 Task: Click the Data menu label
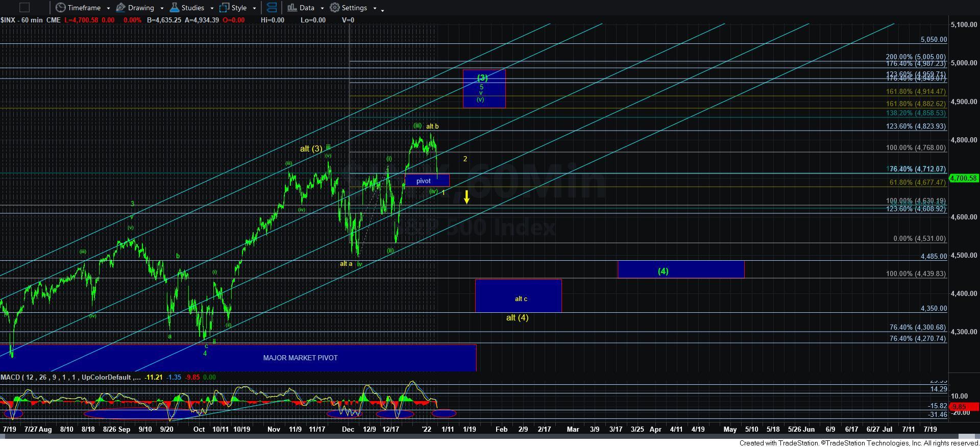click(307, 8)
